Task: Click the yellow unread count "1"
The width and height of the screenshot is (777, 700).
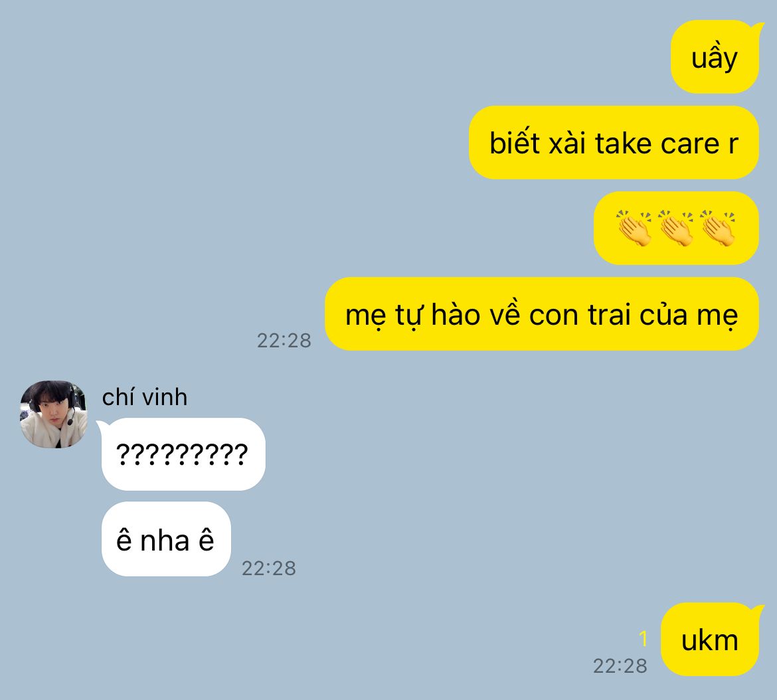Action: pyautogui.click(x=644, y=639)
